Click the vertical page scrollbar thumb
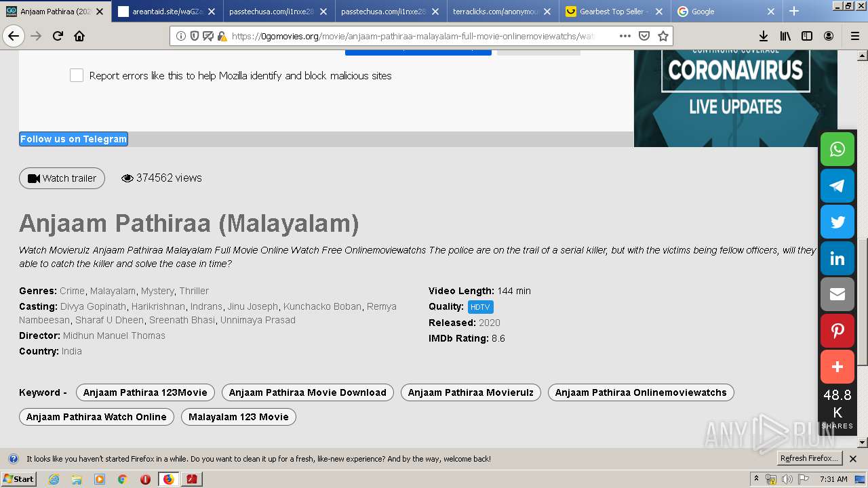 (862, 302)
